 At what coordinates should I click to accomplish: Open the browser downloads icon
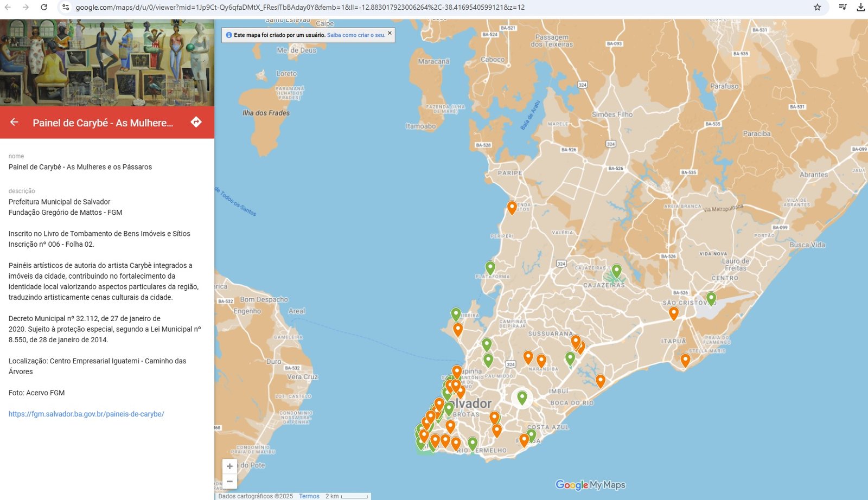coord(860,7)
